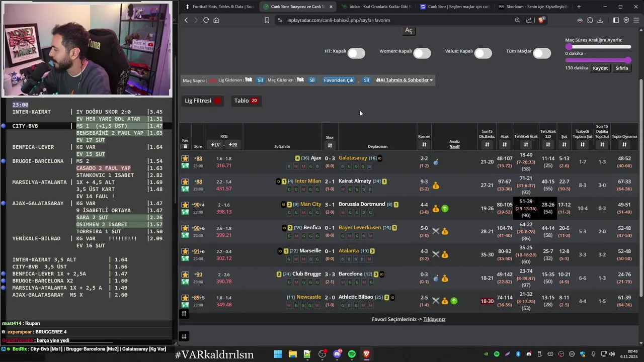The image size is (644, 362).
Task: Adjust the minimum match duration slider handle
Action: [569, 47]
